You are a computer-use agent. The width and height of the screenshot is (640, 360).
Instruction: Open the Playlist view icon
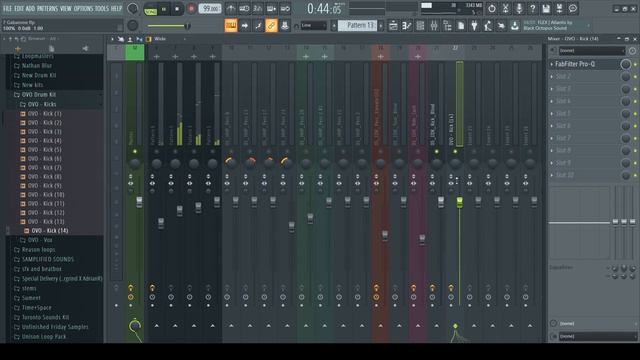[393, 26]
